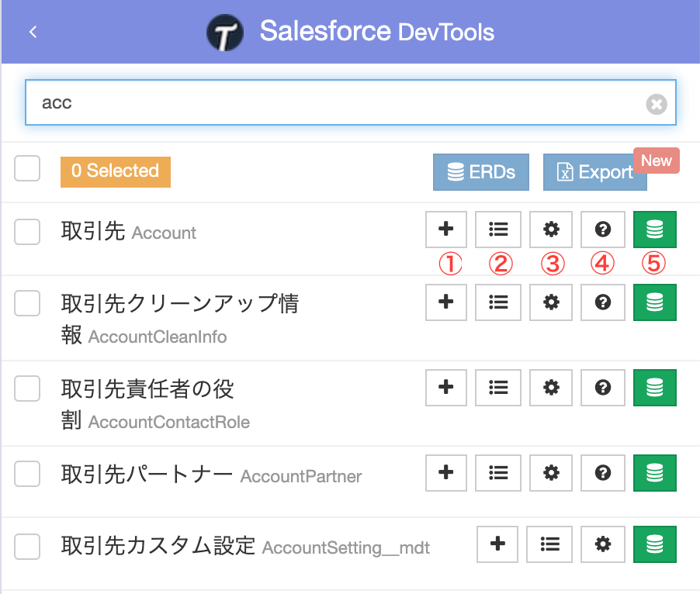Click the 'AccountSetting__mdt' object name

[x=346, y=548]
